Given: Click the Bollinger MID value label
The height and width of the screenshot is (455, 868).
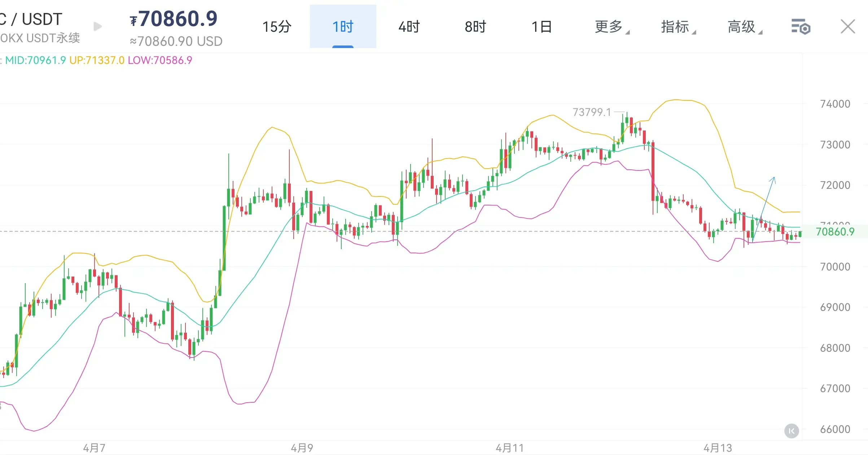Looking at the screenshot, I should (35, 60).
